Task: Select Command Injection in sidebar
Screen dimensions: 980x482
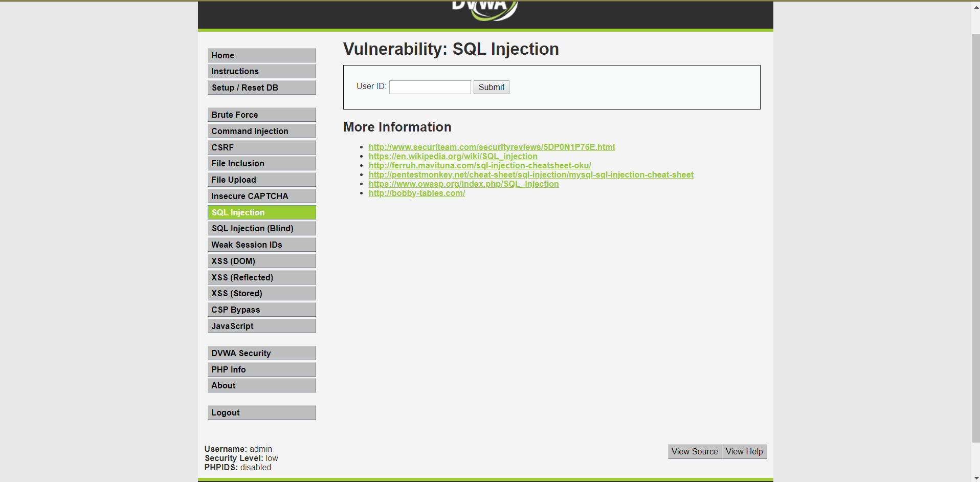Action: coord(262,131)
